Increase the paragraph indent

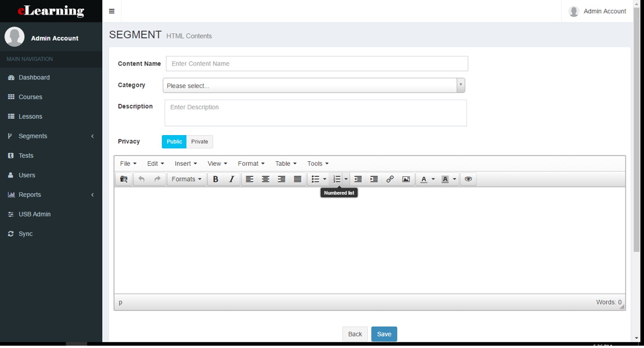(x=374, y=179)
